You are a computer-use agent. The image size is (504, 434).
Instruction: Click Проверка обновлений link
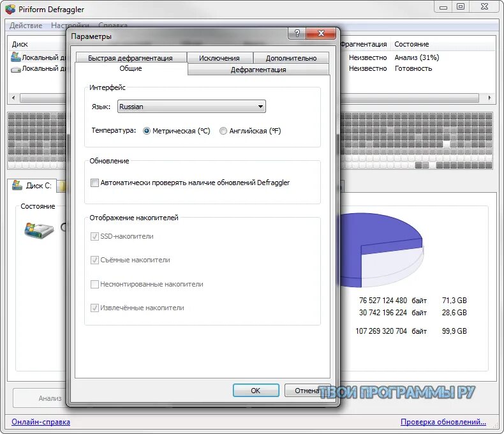[x=443, y=422]
